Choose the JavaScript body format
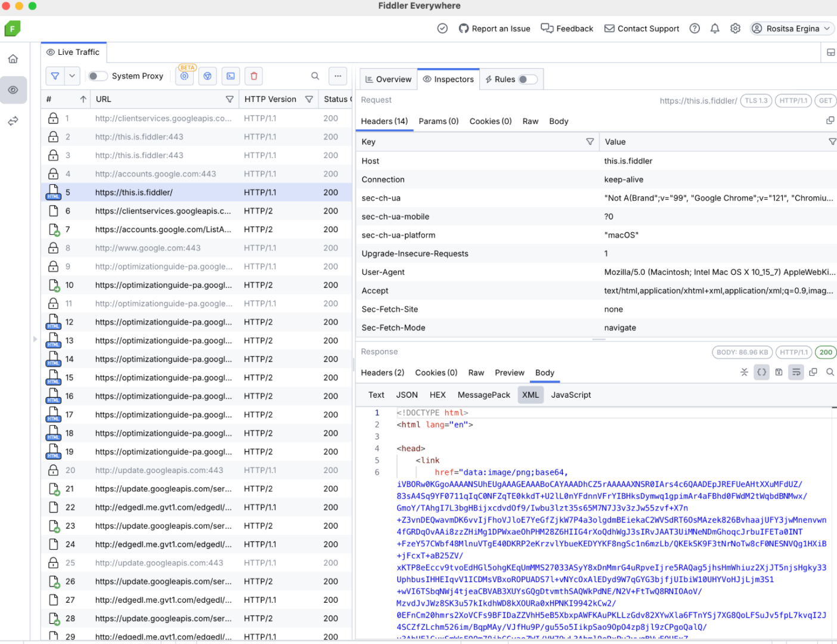The height and width of the screenshot is (644, 837). tap(571, 395)
